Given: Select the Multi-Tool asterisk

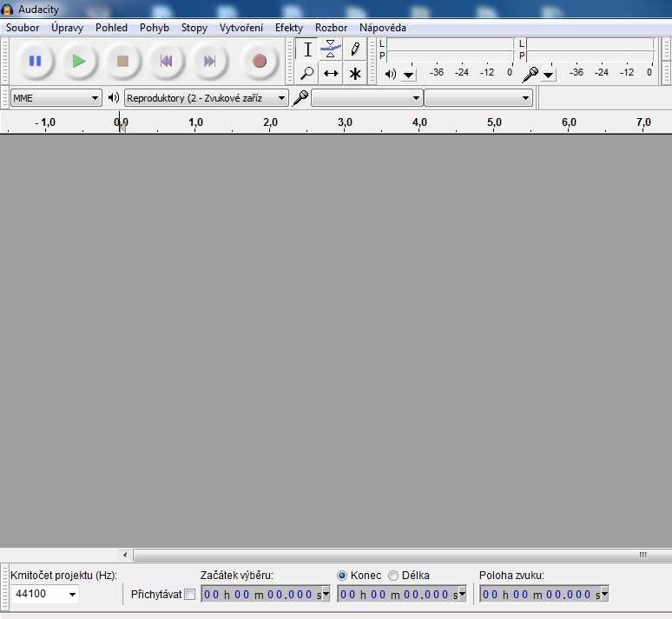Looking at the screenshot, I should (x=354, y=73).
